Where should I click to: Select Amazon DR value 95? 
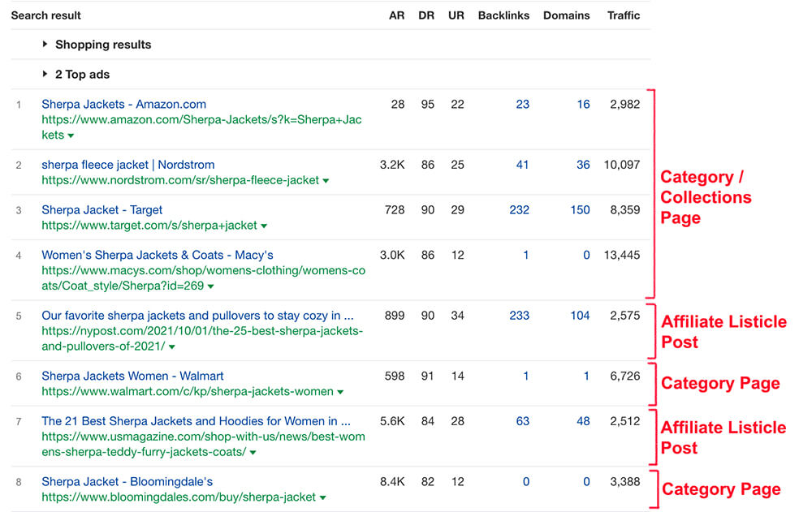(428, 104)
